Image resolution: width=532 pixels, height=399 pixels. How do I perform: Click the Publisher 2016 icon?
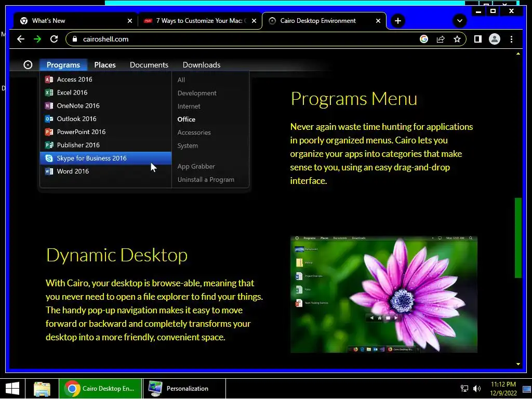(49, 145)
